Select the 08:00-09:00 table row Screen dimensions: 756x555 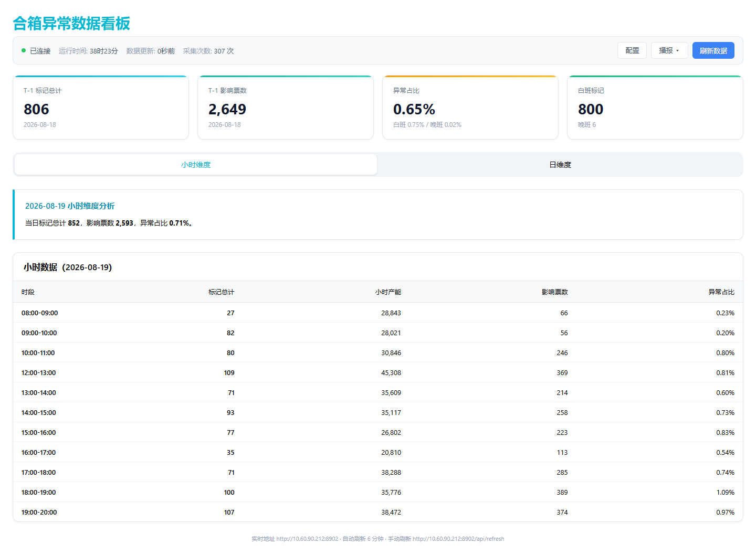pos(378,313)
